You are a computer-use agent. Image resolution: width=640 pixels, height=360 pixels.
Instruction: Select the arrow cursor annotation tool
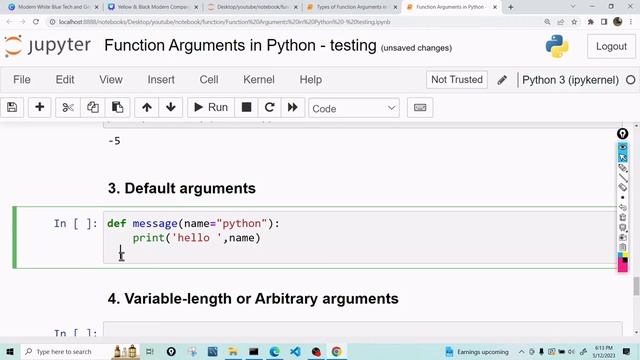point(622,158)
